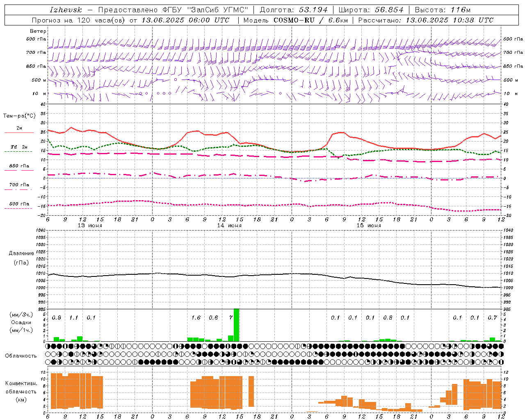Click the "Td 2м" dew point legend
Image resolution: width=525 pixels, height=420 pixels.
click(x=19, y=147)
